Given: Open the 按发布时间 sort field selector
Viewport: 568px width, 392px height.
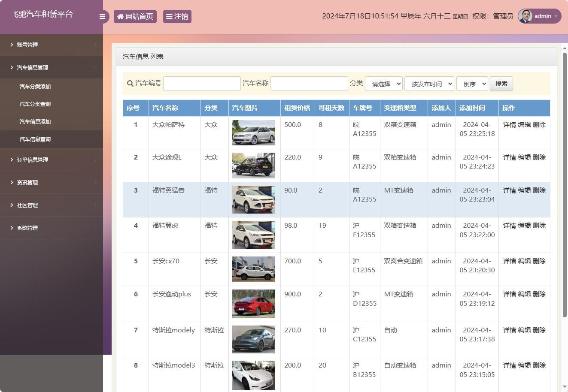Looking at the screenshot, I should click(x=429, y=84).
